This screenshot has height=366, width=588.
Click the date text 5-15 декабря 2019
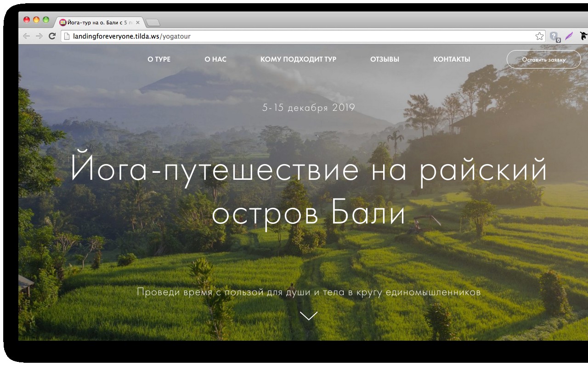[309, 108]
